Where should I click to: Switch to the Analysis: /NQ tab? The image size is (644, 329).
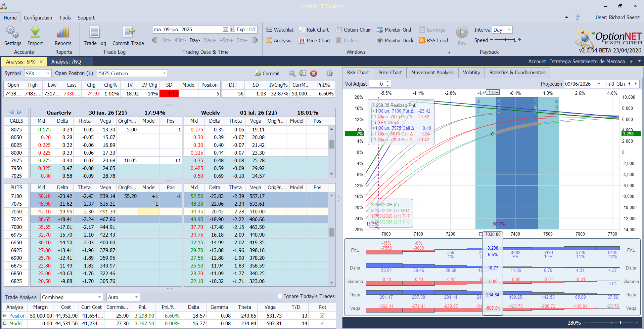[x=66, y=62]
